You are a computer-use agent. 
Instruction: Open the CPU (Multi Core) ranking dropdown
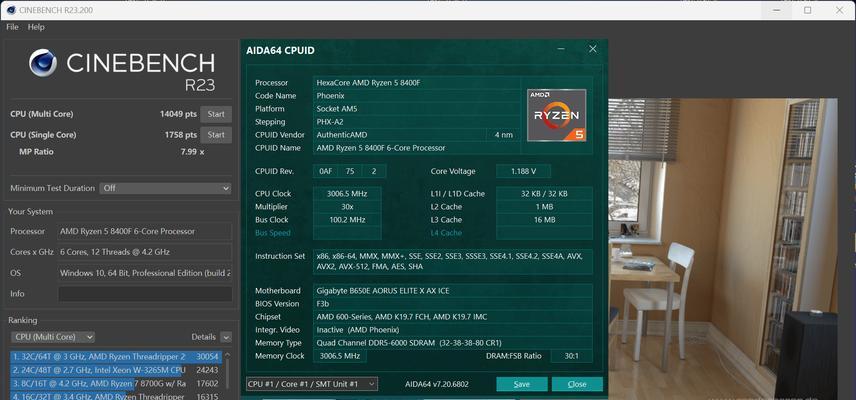(52, 337)
